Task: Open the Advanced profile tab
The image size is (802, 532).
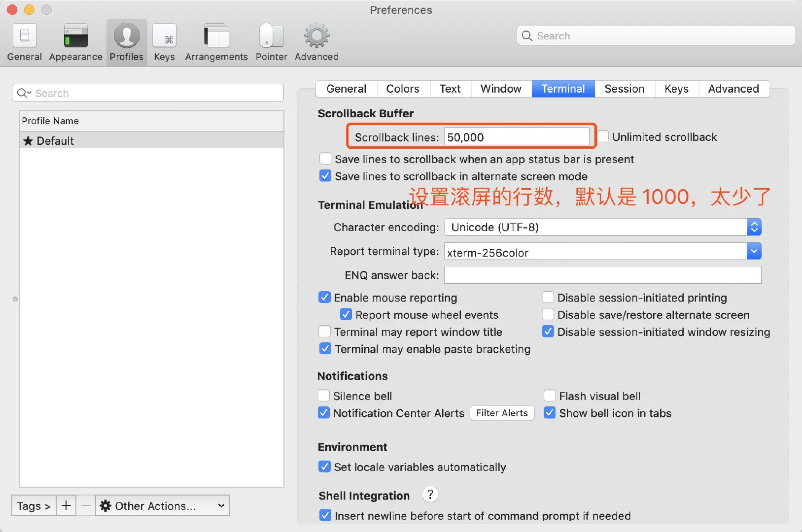Action: pos(733,89)
